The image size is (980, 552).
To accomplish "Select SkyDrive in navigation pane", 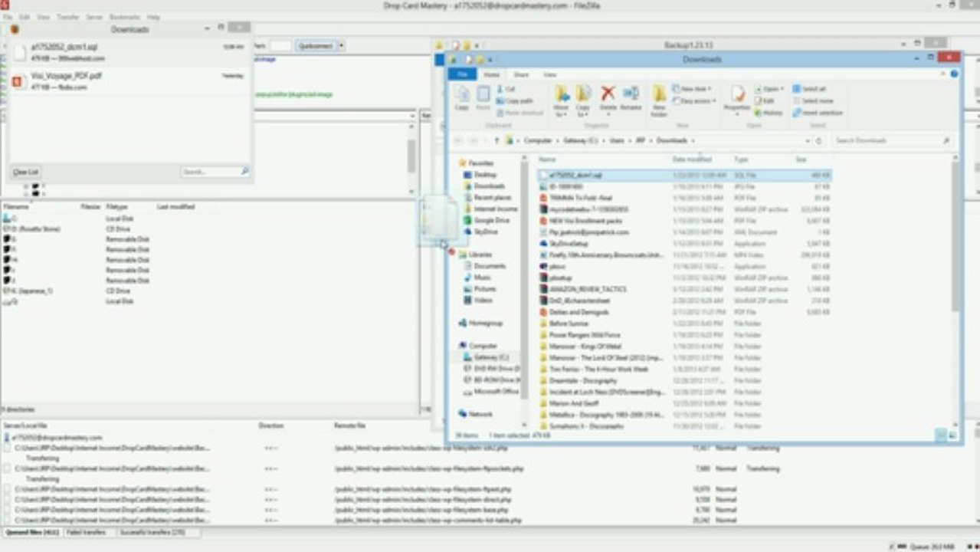I will point(485,232).
